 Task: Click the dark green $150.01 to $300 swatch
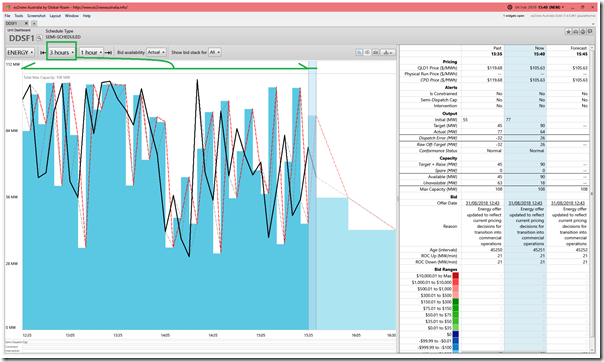455,302
